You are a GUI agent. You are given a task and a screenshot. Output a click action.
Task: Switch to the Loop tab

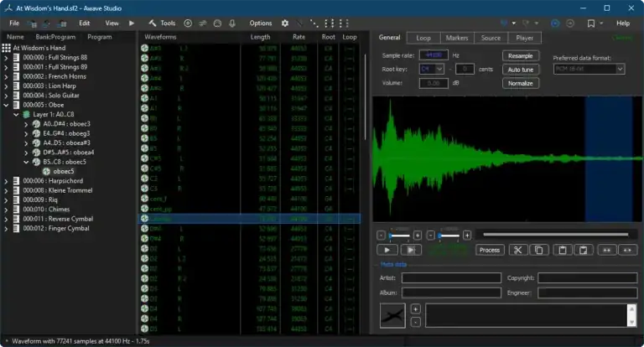pyautogui.click(x=423, y=38)
